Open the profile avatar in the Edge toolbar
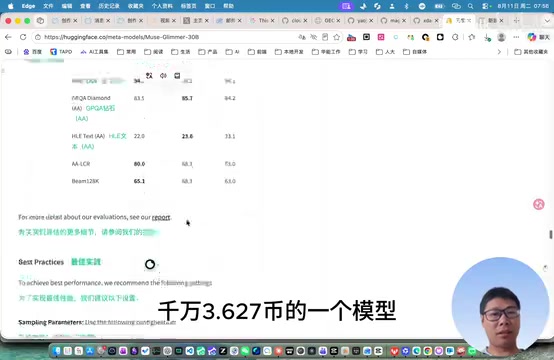Screen dimensions: 554x360 [x=501, y=37]
